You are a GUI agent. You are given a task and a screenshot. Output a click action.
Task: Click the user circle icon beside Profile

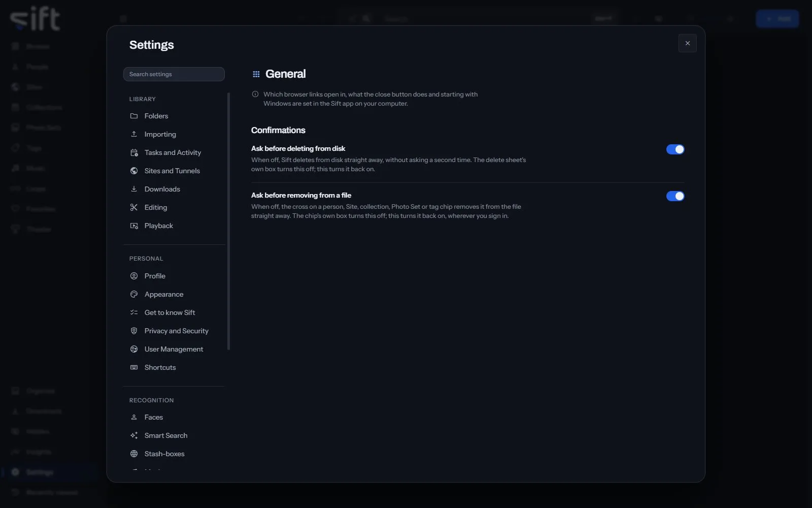[x=134, y=276]
